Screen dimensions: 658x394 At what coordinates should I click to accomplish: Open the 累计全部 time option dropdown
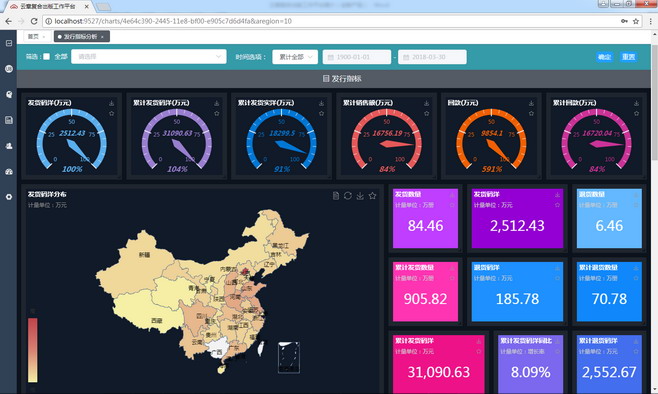tap(295, 57)
